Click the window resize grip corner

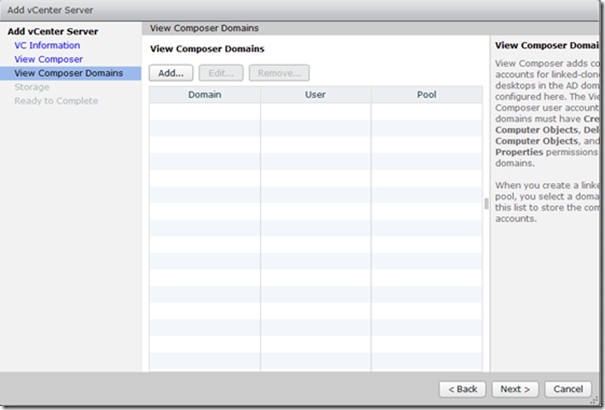(x=594, y=401)
